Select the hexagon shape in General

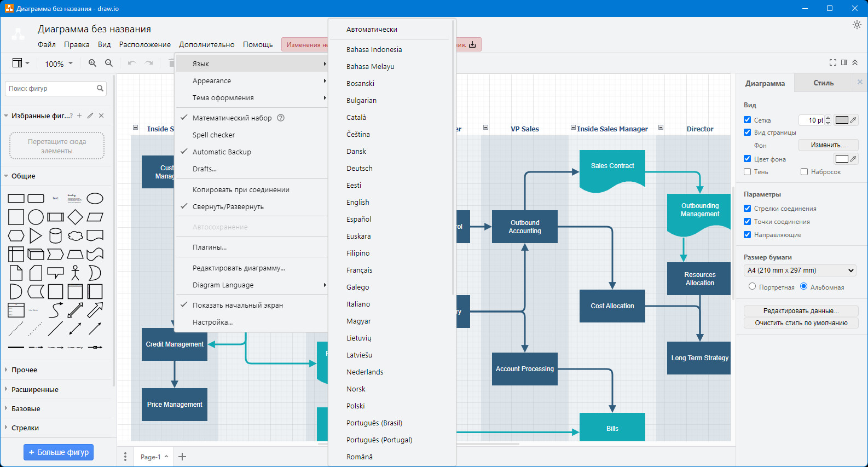pos(16,235)
